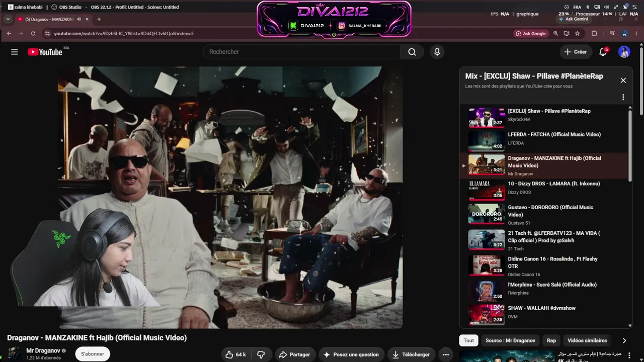Click the Rechercher search field
The height and width of the screenshot is (362, 644).
(x=302, y=52)
